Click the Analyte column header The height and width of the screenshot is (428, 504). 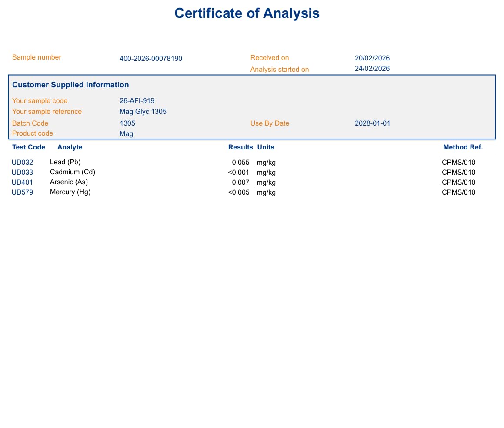70,147
